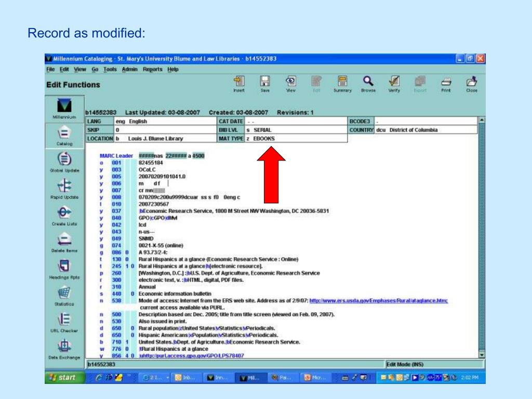Click field 074 value 0021-X-55 (online)
Screen dimensions: 532x399
[161, 245]
